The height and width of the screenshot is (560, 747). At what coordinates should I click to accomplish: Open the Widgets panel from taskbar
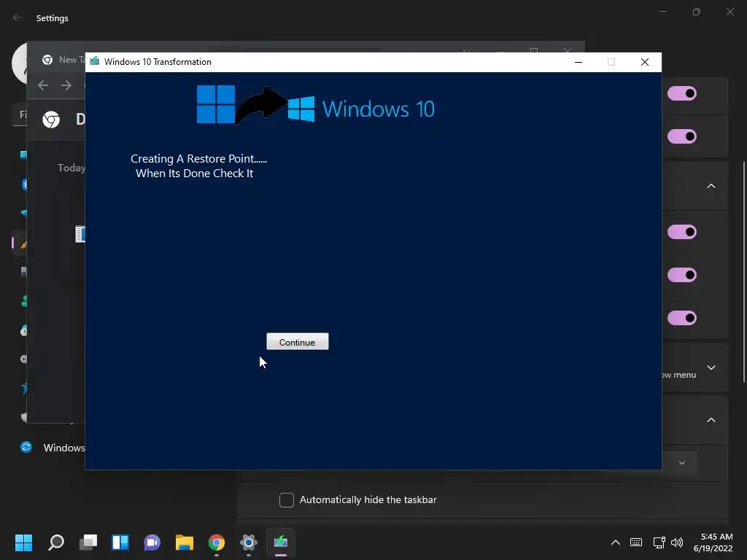120,542
